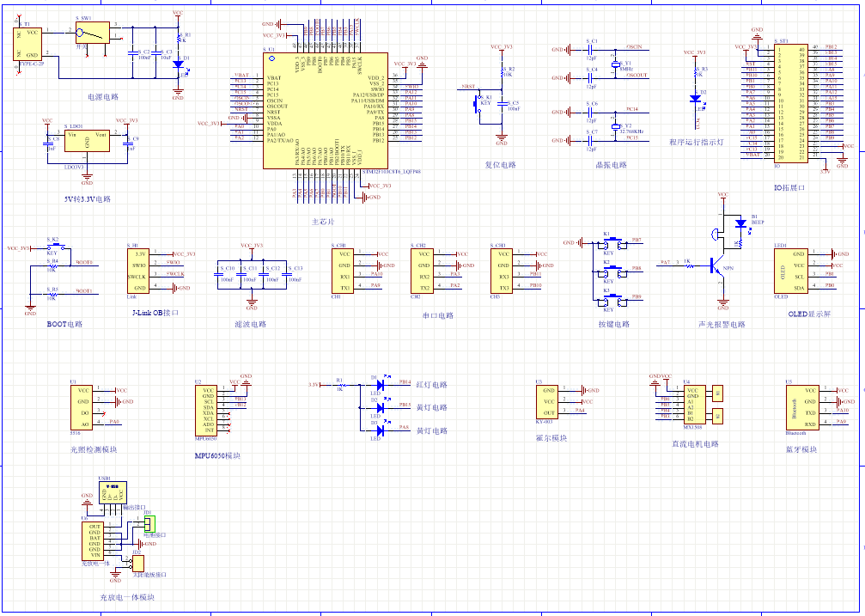Click the '晶振电路' label
Screen dimensions: 865x616
pos(612,164)
